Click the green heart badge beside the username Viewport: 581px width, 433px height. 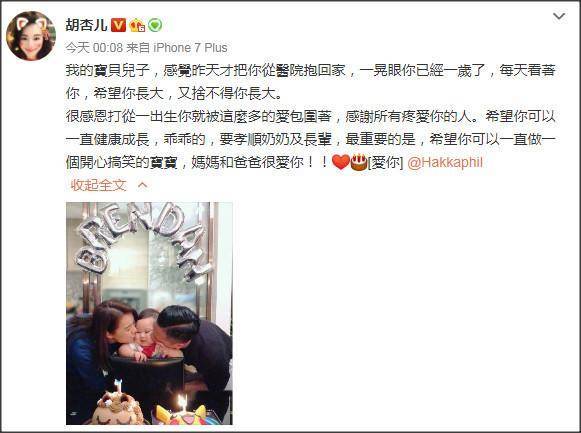tap(155, 25)
